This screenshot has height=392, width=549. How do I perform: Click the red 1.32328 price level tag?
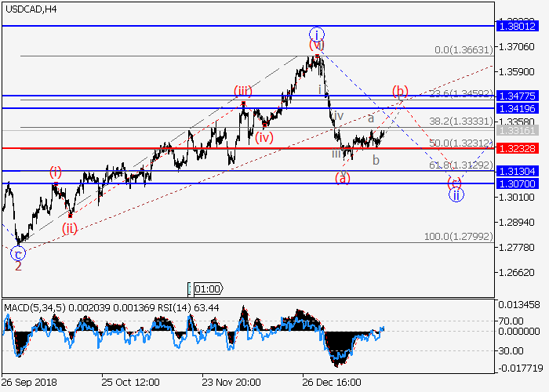(x=519, y=147)
